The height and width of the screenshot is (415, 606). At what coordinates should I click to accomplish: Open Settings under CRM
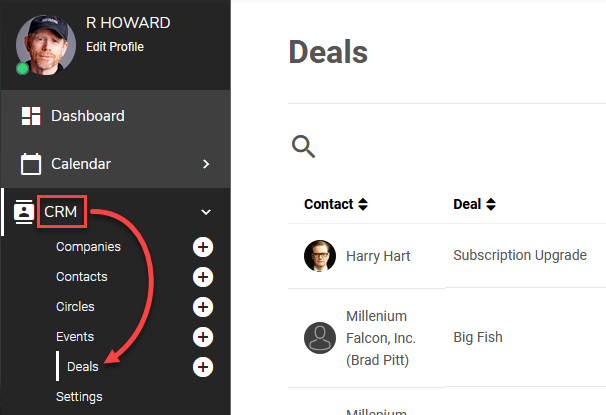coord(79,396)
